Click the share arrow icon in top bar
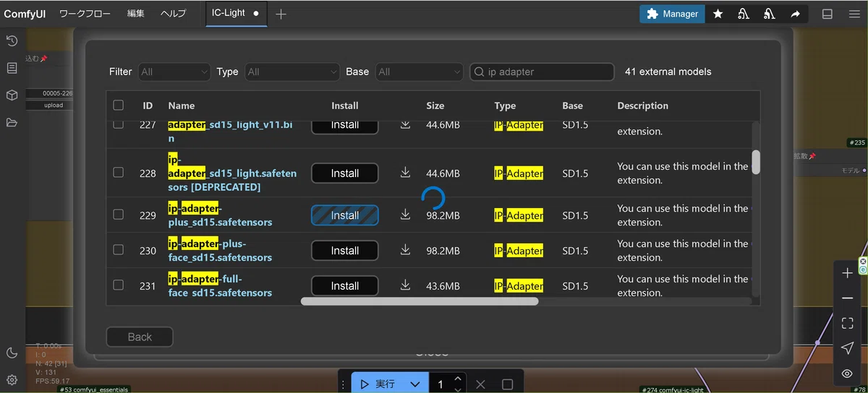 tap(795, 14)
